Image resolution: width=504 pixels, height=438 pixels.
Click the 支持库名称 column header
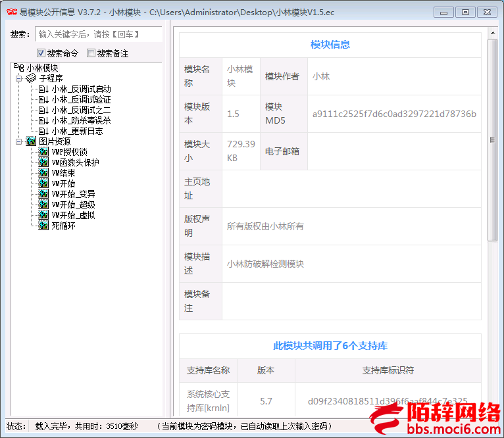click(x=208, y=370)
